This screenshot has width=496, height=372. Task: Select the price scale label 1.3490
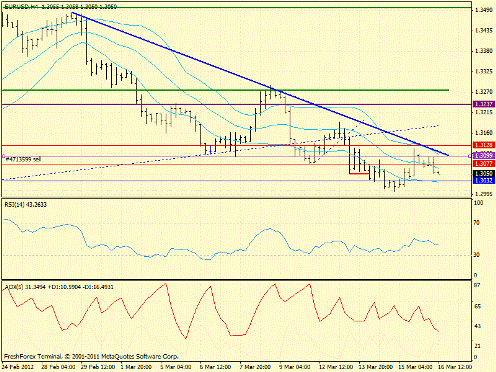click(x=483, y=11)
